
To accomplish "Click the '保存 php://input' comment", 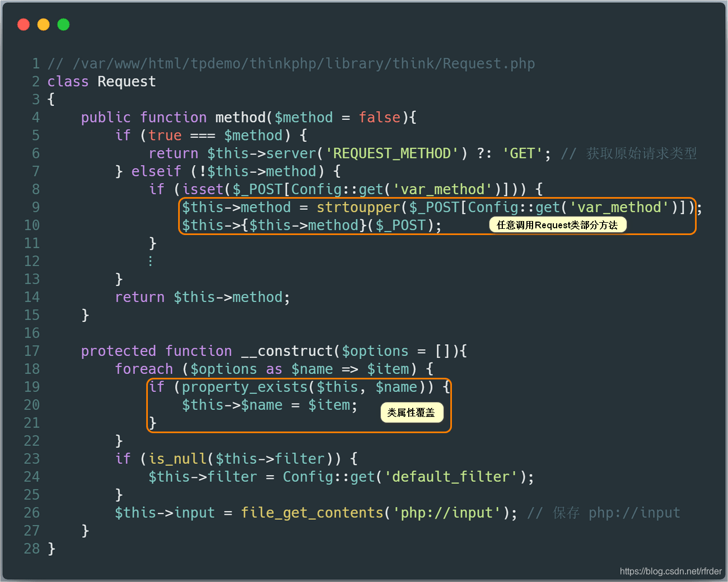I will [604, 513].
